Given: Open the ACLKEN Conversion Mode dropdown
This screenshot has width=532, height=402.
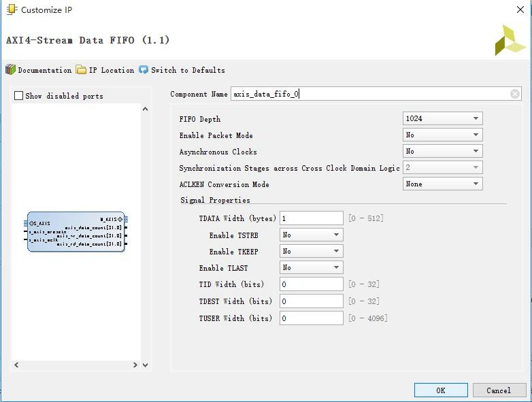Looking at the screenshot, I should (442, 184).
